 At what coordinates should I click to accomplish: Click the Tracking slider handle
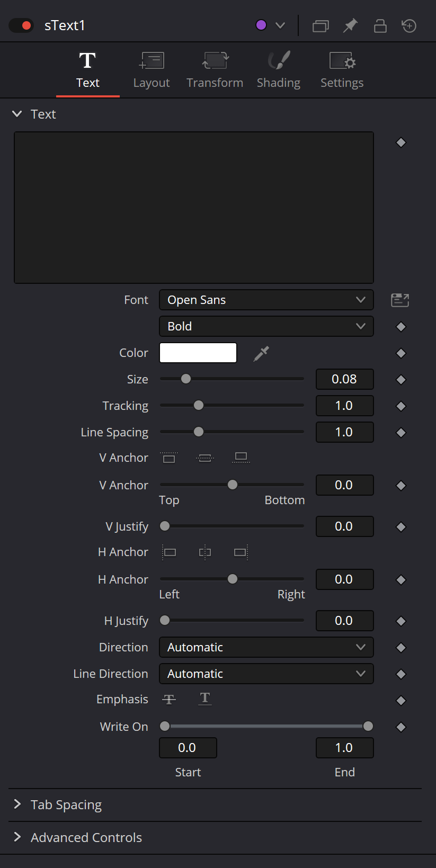(199, 405)
